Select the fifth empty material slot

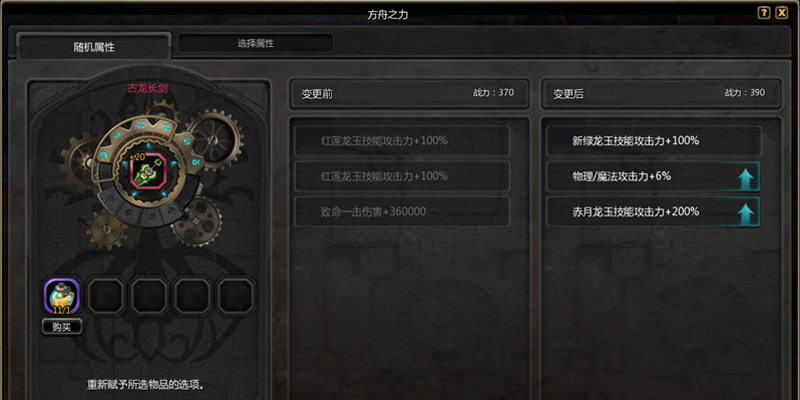tap(236, 296)
